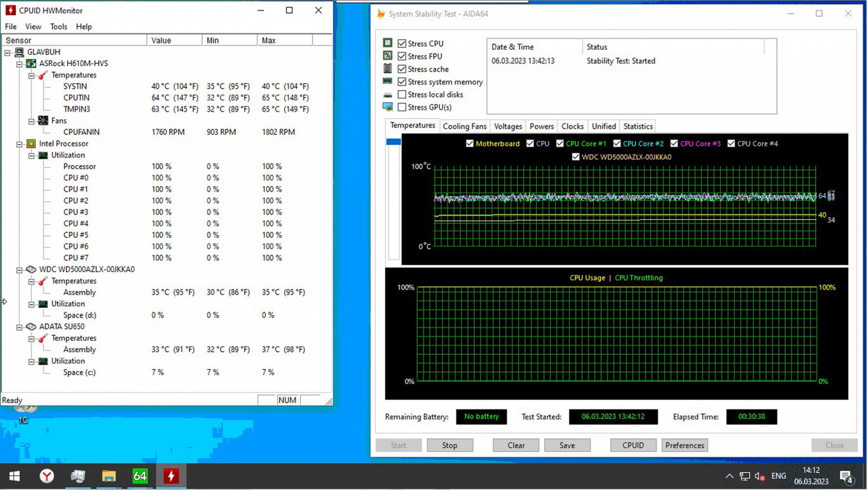Switch to the Voltages tab
The height and width of the screenshot is (490, 868).
508,126
